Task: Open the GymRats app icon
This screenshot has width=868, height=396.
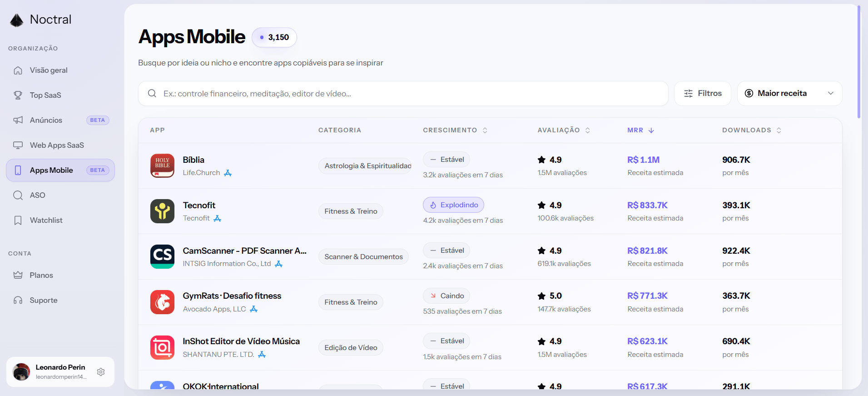Action: click(162, 302)
